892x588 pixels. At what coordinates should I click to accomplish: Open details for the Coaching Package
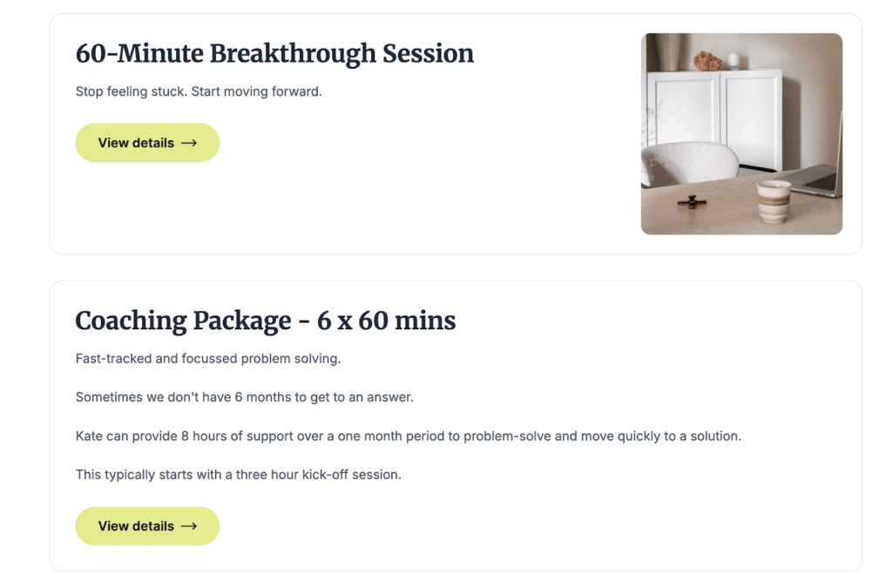pyautogui.click(x=146, y=525)
